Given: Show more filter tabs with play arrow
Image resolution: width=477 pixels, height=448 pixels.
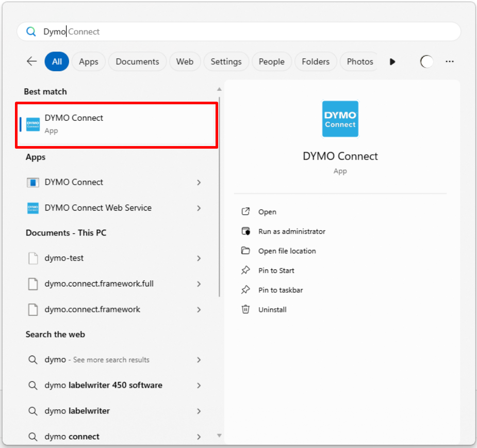Looking at the screenshot, I should pos(392,61).
